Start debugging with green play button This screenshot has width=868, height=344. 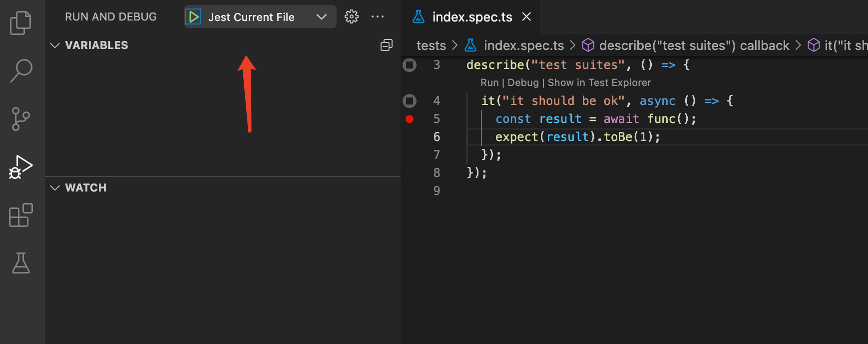193,17
